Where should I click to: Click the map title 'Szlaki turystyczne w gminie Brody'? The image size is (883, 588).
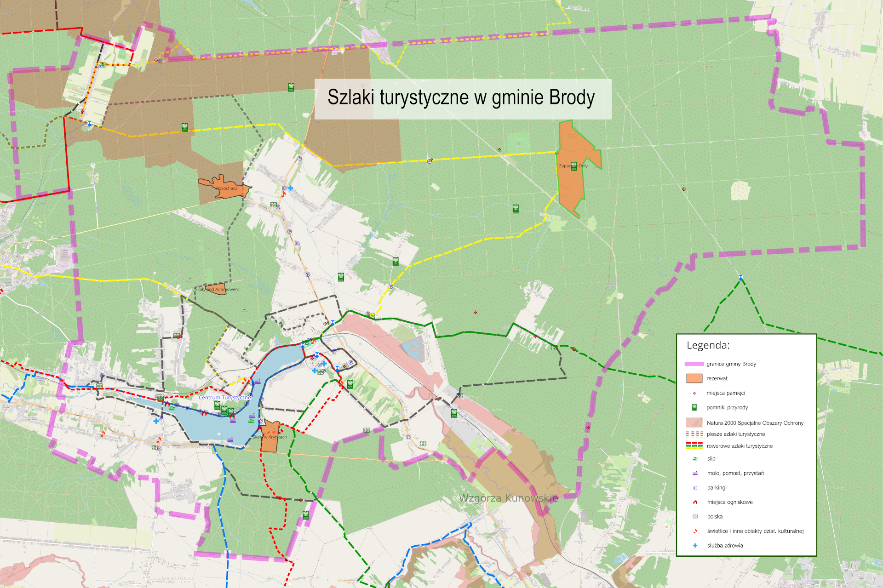click(x=461, y=97)
